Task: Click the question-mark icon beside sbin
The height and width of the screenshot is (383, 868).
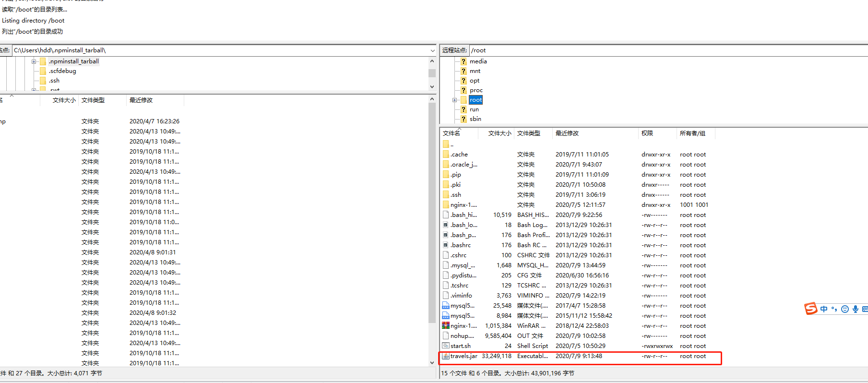Action: click(464, 119)
